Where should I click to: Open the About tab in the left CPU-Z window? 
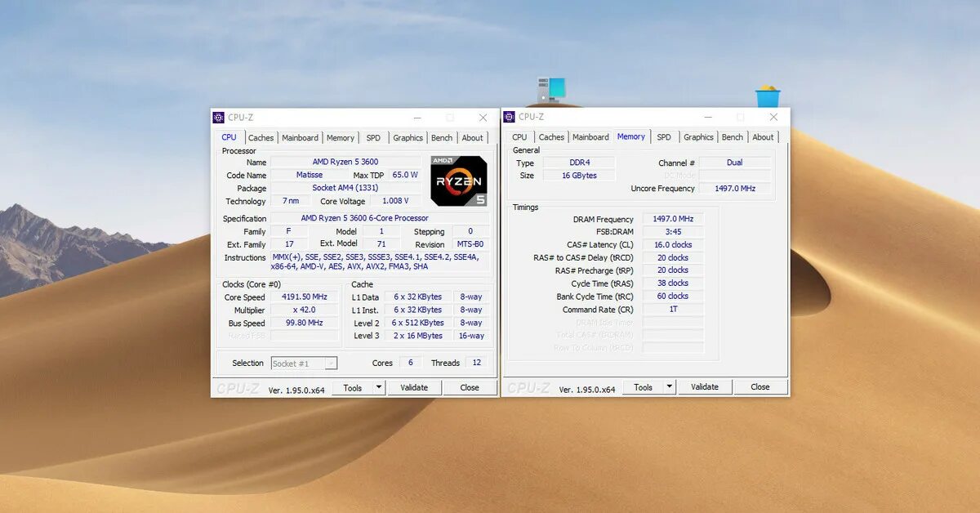(473, 138)
